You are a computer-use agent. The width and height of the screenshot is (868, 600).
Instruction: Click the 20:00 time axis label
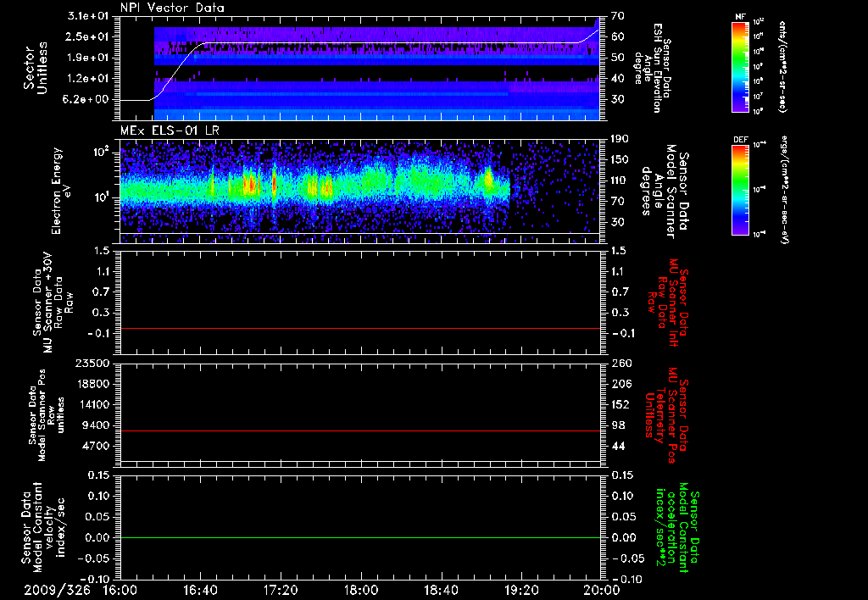pos(602,590)
